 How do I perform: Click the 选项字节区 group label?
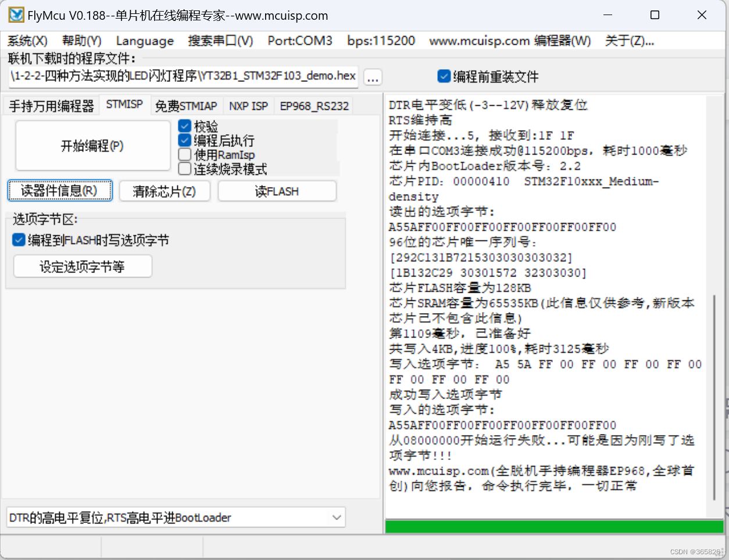(x=45, y=219)
